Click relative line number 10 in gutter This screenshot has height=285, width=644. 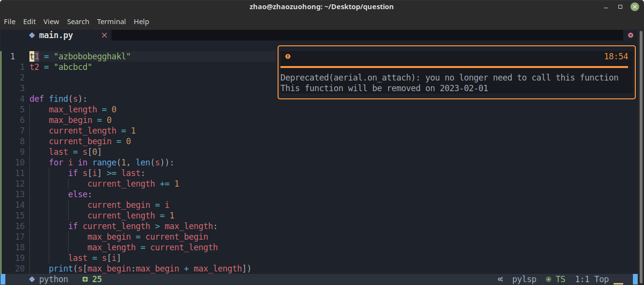click(x=20, y=163)
